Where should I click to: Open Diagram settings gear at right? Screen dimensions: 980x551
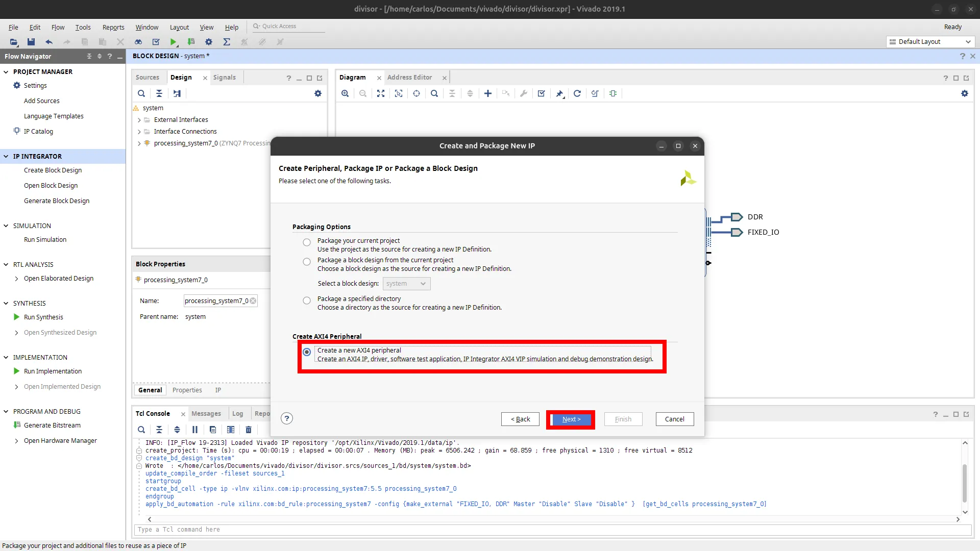pyautogui.click(x=965, y=93)
